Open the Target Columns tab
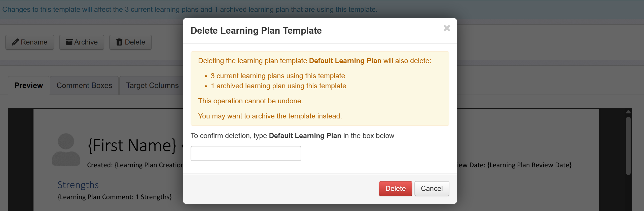 point(152,86)
